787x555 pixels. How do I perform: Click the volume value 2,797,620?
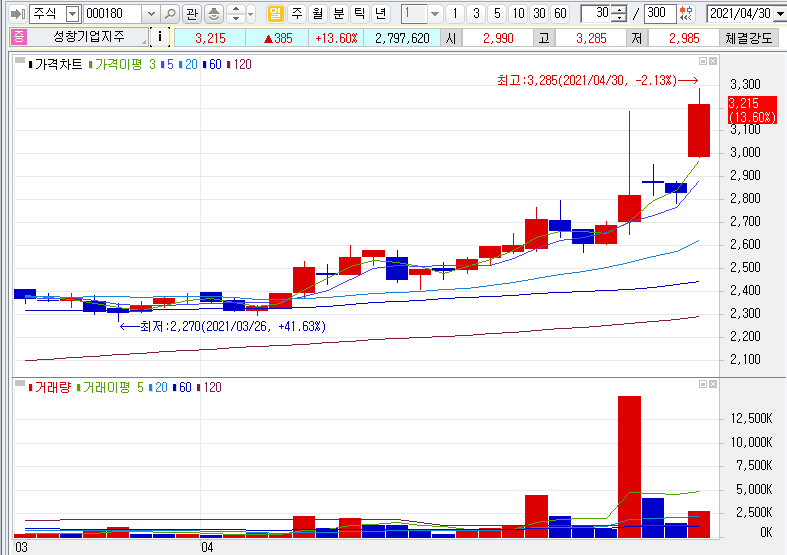[402, 38]
